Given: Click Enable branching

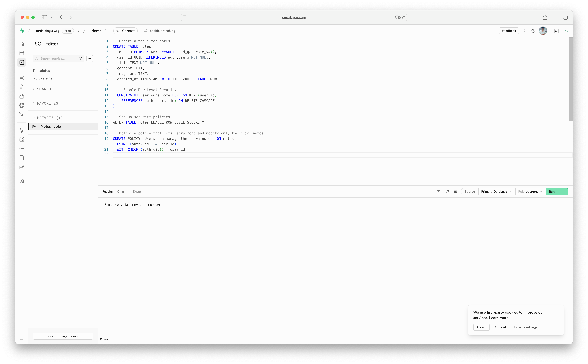Looking at the screenshot, I should [160, 31].
